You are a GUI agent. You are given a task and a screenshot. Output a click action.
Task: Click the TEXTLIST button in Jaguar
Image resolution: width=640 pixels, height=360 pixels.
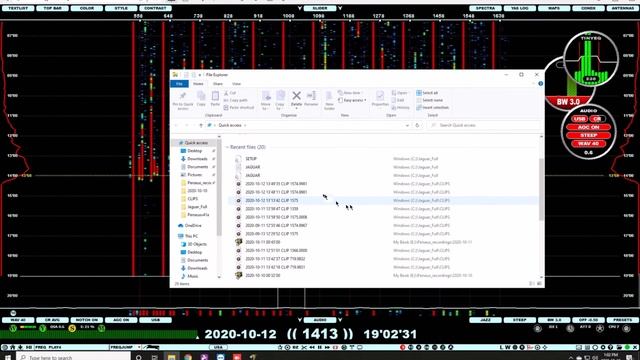pyautogui.click(x=18, y=8)
